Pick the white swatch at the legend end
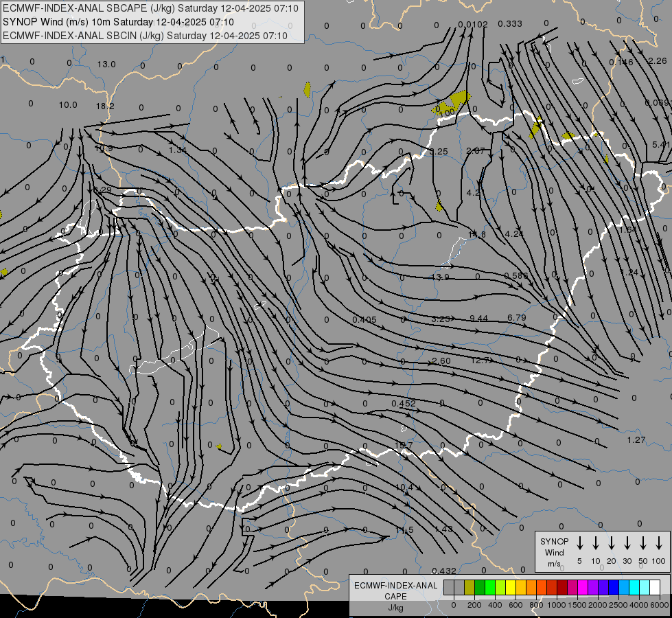Screen dimensions: 672x618 tap(654, 588)
